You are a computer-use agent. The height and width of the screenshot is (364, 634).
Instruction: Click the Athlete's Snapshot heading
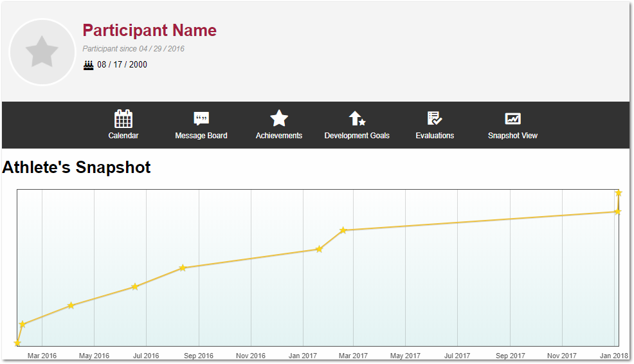click(x=77, y=167)
